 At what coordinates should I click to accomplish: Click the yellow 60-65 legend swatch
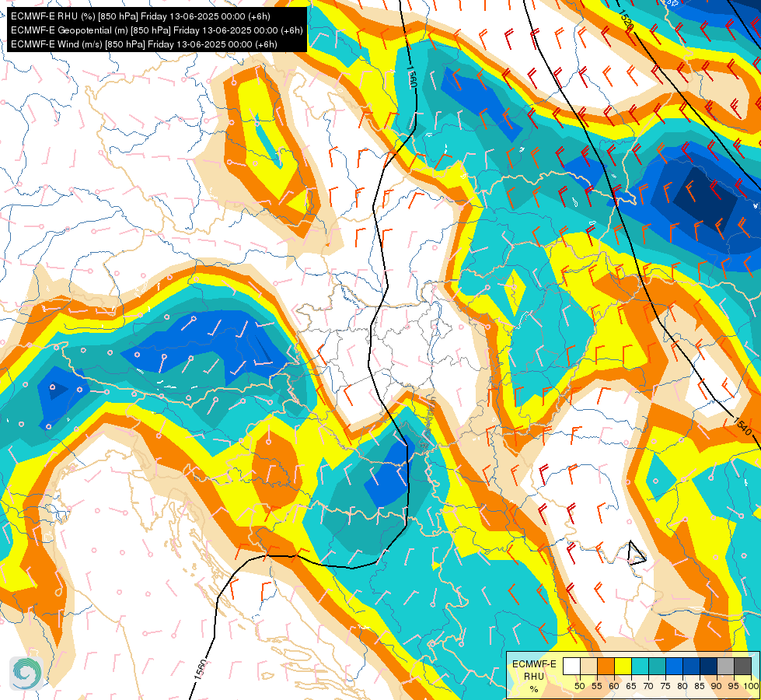point(623,666)
